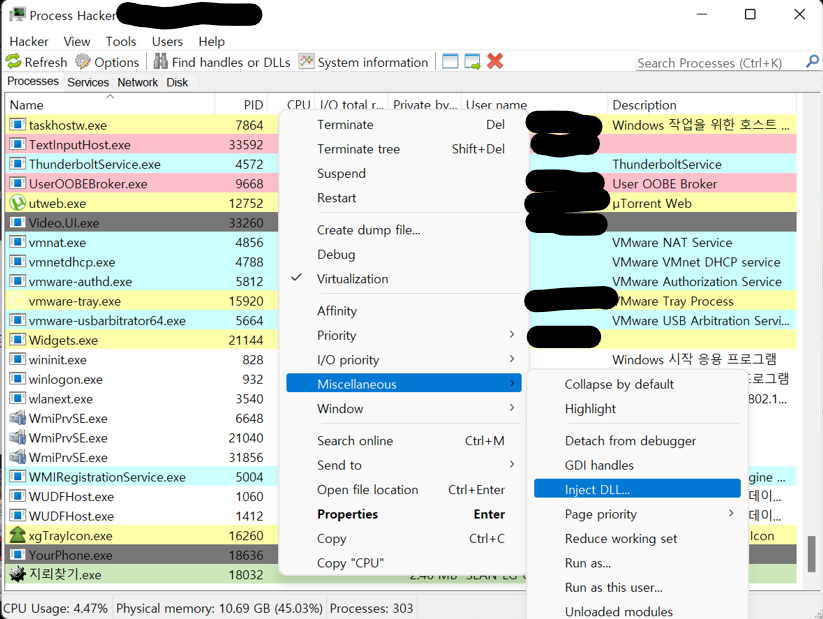The width and height of the screenshot is (823, 619).
Task: Click the Refresh toolbar icon
Action: 14,61
